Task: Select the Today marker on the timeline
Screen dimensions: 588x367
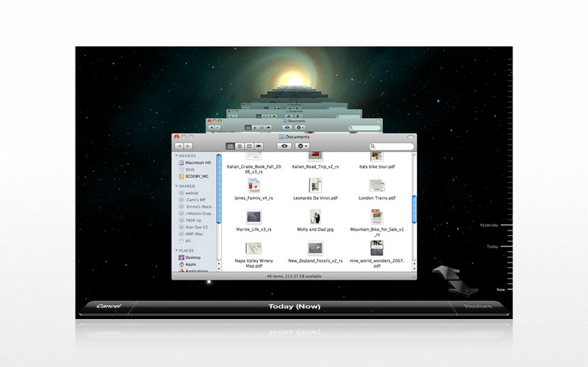Action: click(x=492, y=246)
